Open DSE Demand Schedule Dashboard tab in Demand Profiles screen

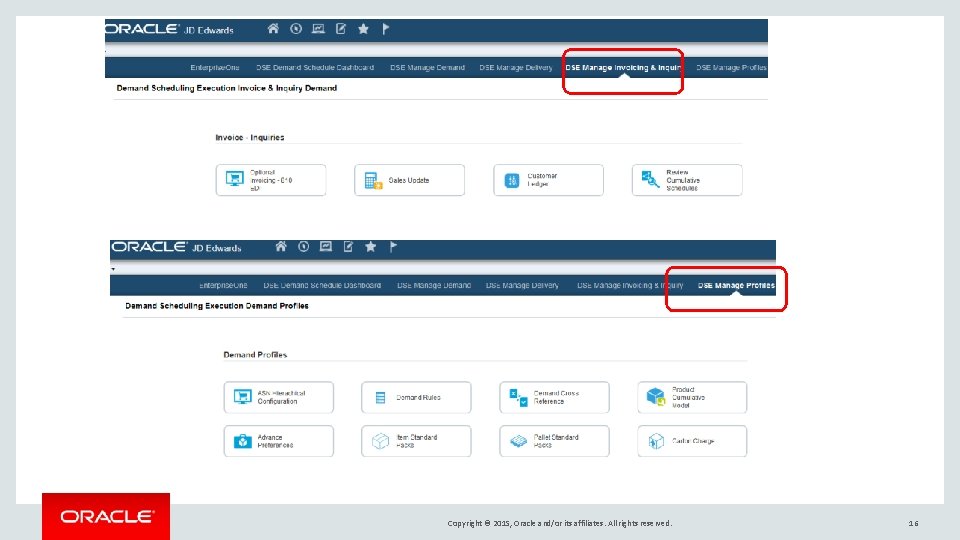322,285
